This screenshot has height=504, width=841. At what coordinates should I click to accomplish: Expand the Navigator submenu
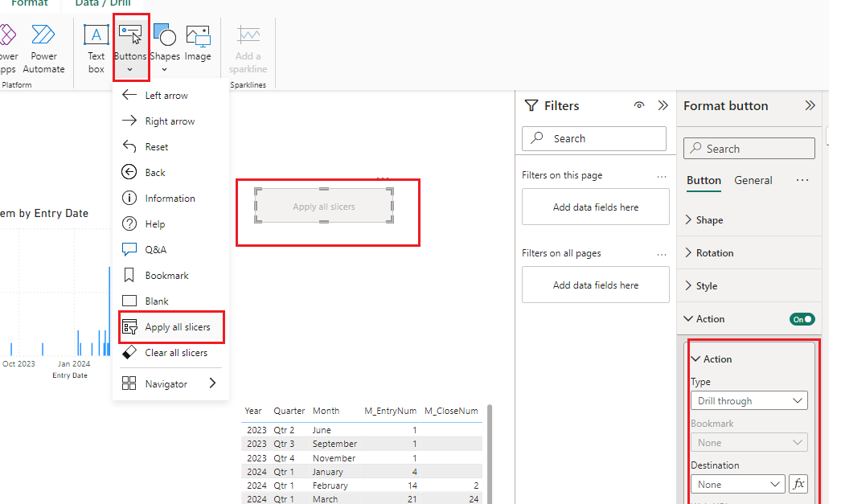[x=170, y=383]
